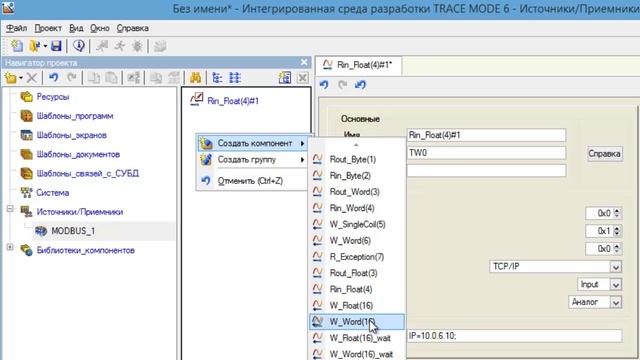
Task: Open the TCP/IP dropdown
Action: coord(616,267)
